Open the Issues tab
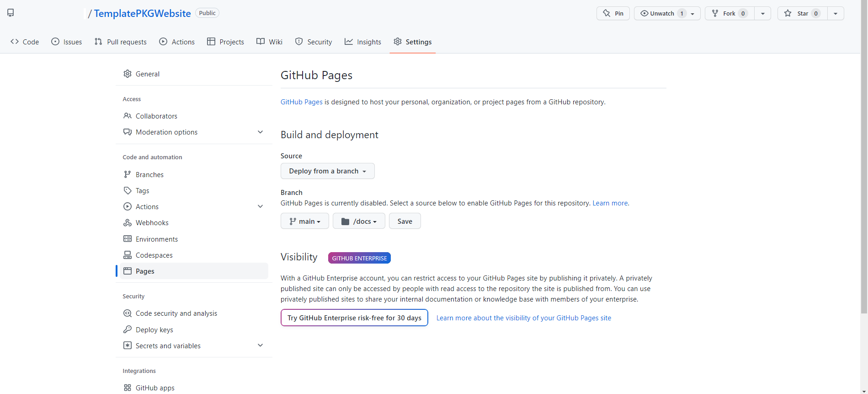This screenshot has height=394, width=868. coord(67,42)
